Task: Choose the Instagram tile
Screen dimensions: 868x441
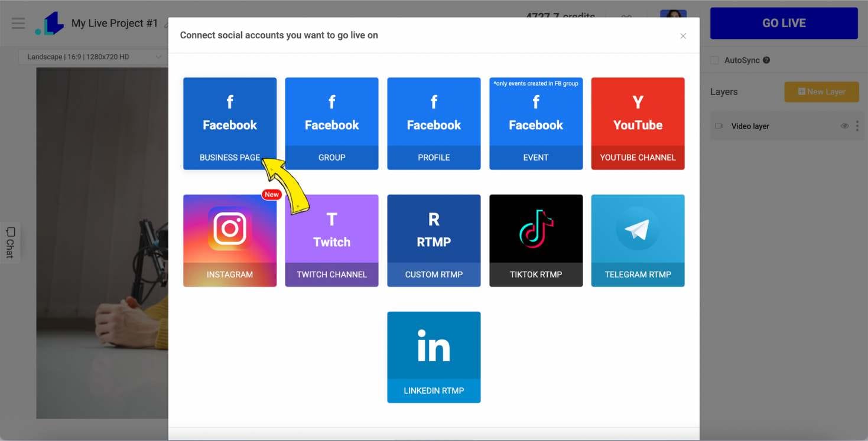Action: (230, 240)
